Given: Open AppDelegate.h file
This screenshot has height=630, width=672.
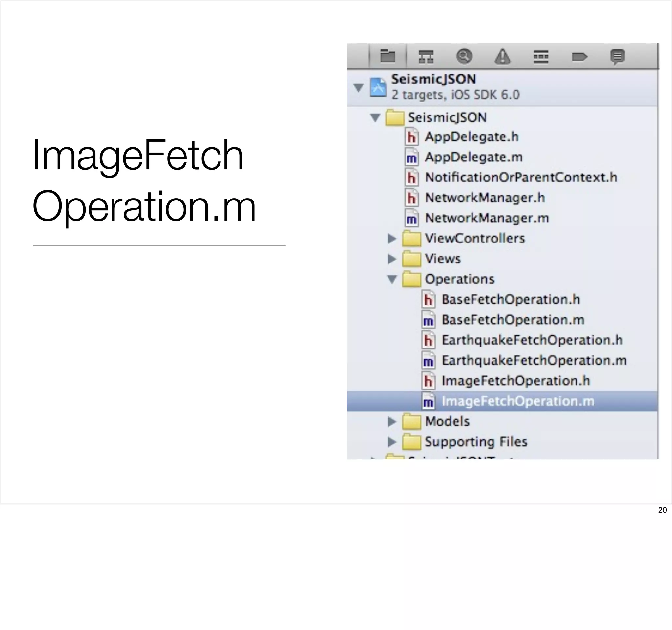Looking at the screenshot, I should coord(472,137).
